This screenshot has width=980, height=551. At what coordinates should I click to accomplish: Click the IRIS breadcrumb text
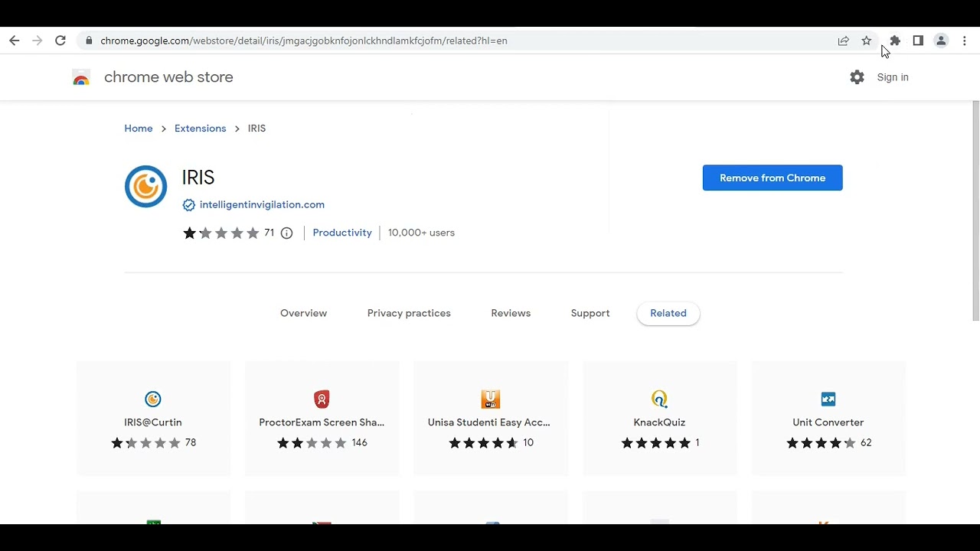coord(256,129)
